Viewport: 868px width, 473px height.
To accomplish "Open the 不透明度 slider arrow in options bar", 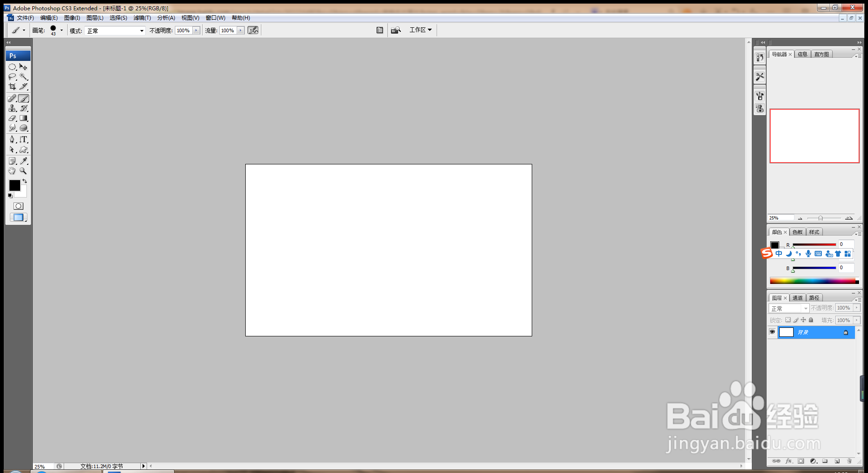I will 196,30.
